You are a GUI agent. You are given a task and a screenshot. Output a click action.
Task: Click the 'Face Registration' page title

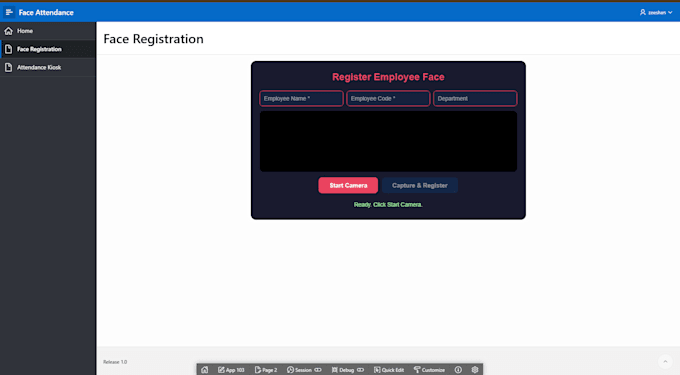(x=154, y=39)
